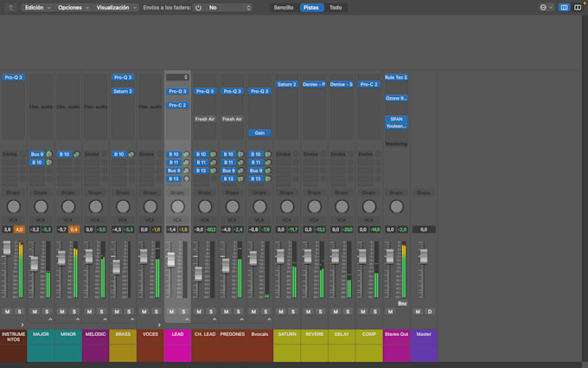Image resolution: width=588 pixels, height=368 pixels.
Task: Open the Gain plugin on Bvocals
Action: click(259, 133)
